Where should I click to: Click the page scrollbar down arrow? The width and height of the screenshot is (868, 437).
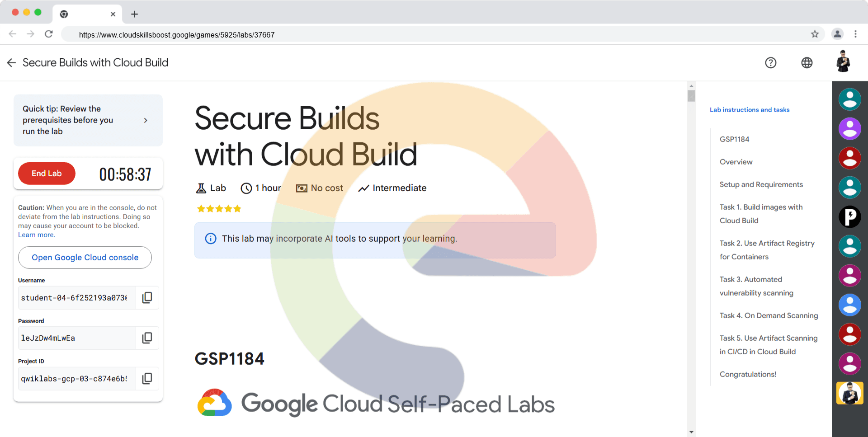[691, 432]
